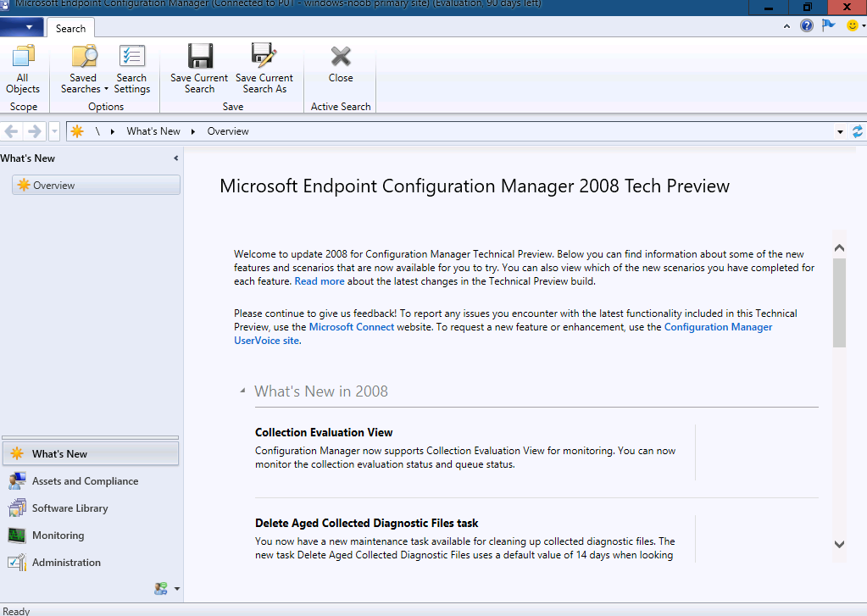The image size is (867, 616).
Task: Open the navigation history dropdown arrow
Action: coord(54,131)
